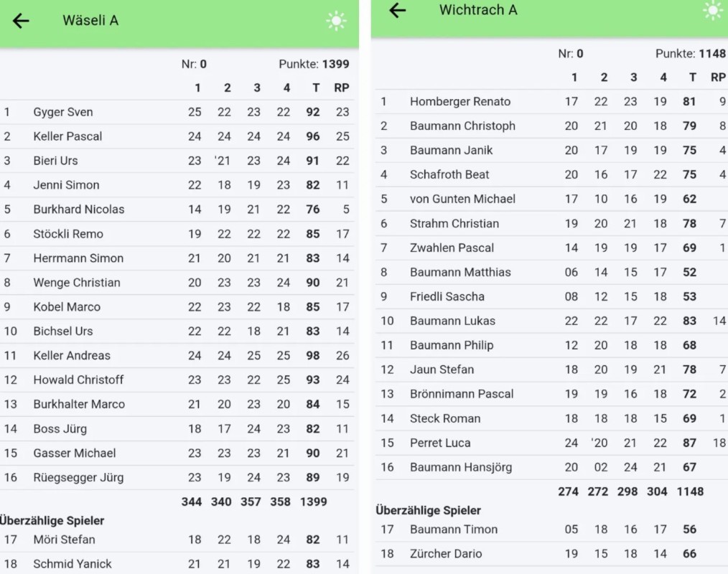Tap Überzählige Spieler heading in Wäseli panel

[52, 521]
